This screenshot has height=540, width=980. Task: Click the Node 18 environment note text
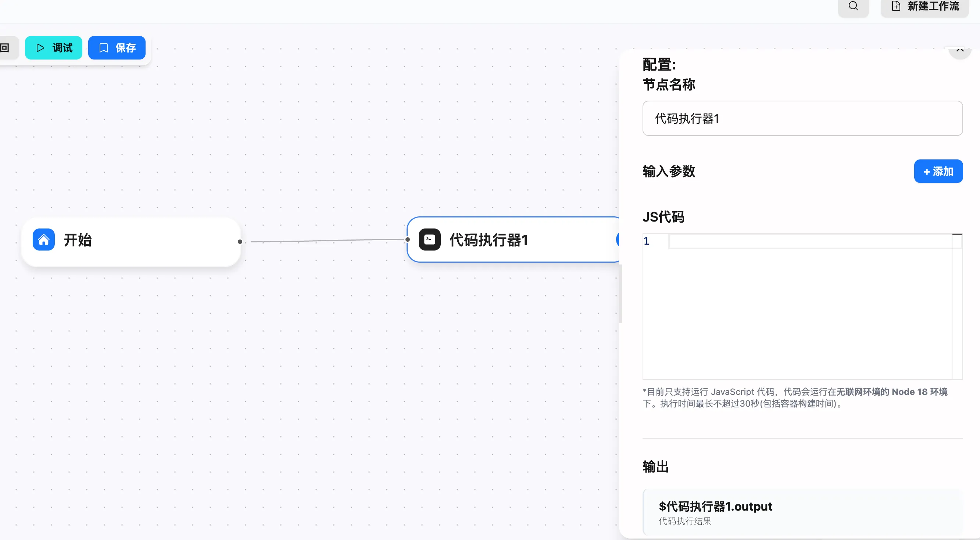(x=795, y=397)
